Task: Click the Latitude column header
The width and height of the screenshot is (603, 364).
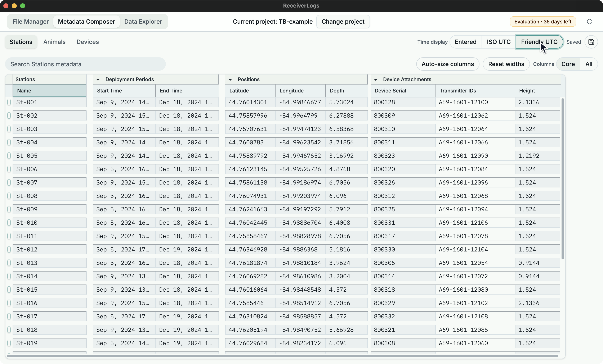Action: tap(250, 91)
